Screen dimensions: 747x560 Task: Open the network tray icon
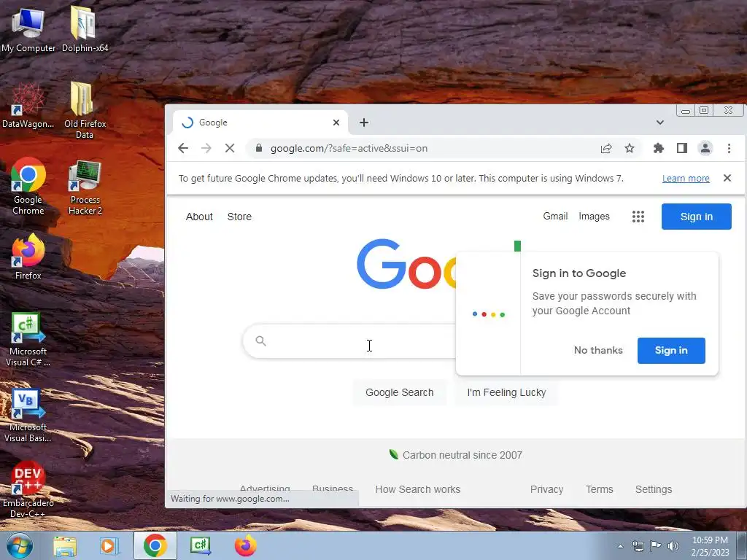click(x=638, y=546)
